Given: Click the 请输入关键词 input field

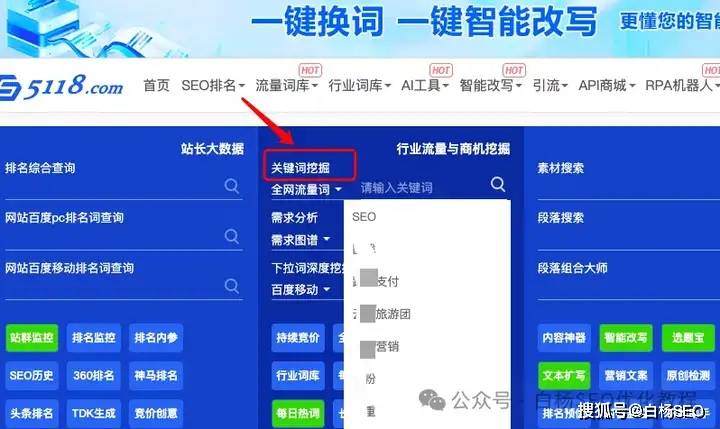Looking at the screenshot, I should pos(422,187).
